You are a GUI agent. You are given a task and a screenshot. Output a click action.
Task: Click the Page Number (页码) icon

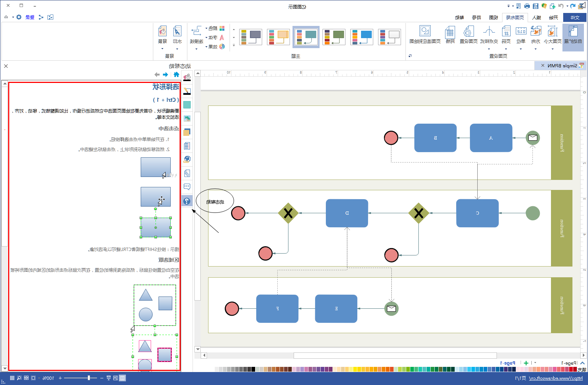point(506,31)
